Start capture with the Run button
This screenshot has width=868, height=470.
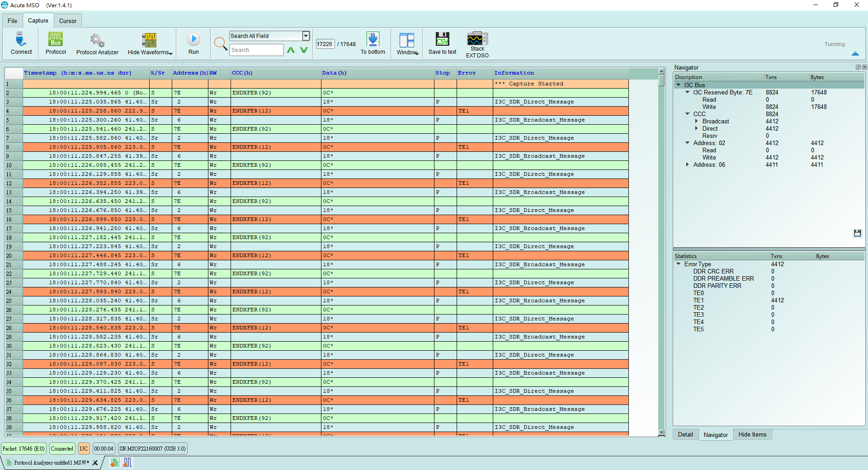pyautogui.click(x=193, y=39)
